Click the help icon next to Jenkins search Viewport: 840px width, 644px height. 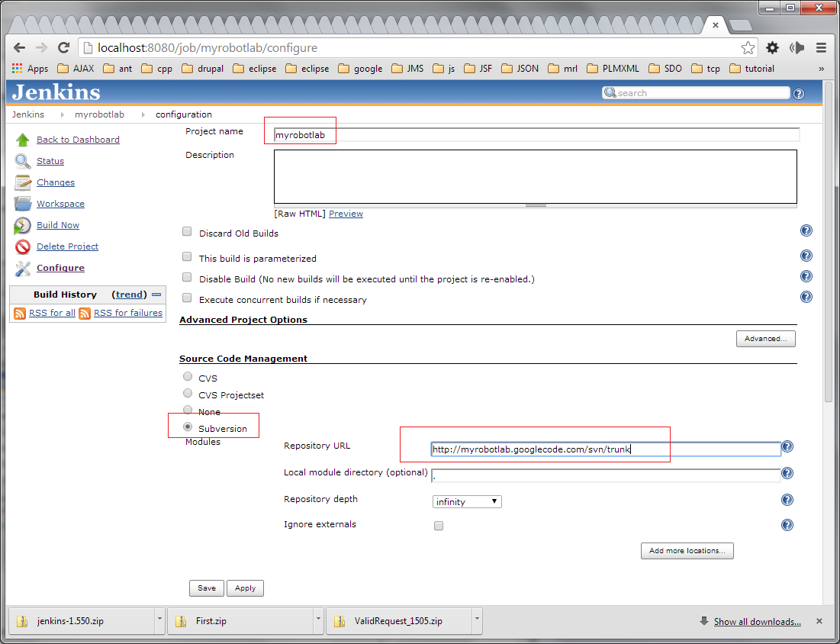pyautogui.click(x=798, y=94)
